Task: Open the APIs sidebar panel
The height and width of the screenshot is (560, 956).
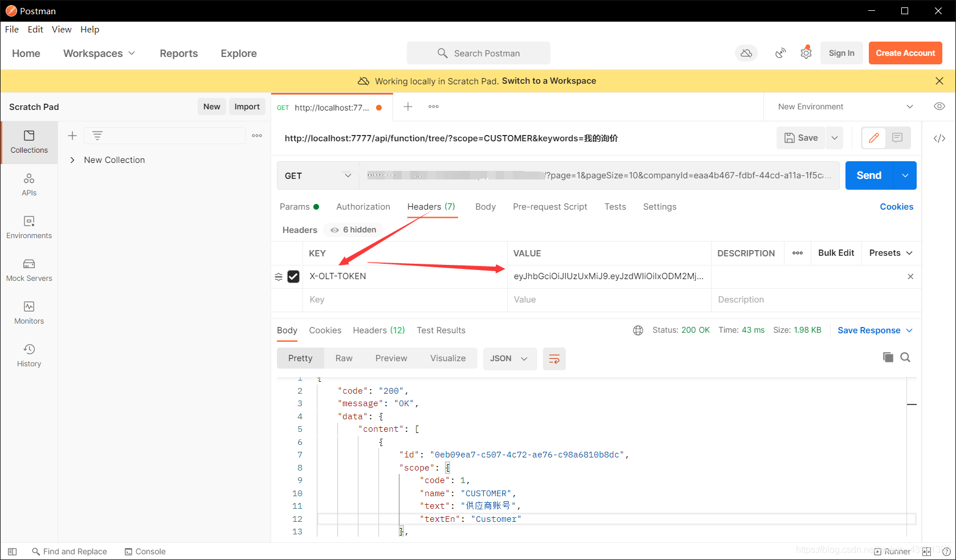Action: coord(29,185)
